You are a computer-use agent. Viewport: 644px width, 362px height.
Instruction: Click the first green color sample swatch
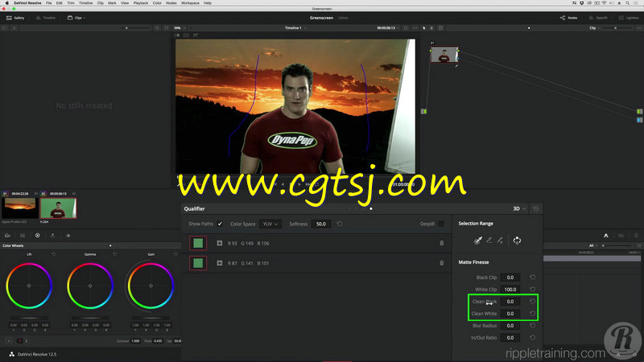(x=198, y=243)
